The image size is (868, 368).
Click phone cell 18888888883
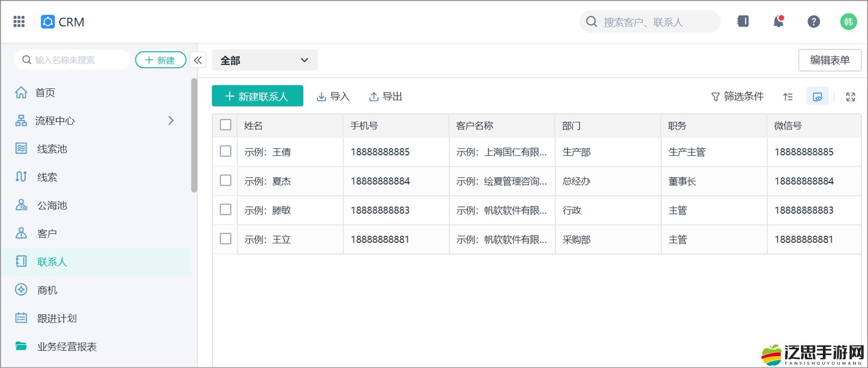[380, 210]
